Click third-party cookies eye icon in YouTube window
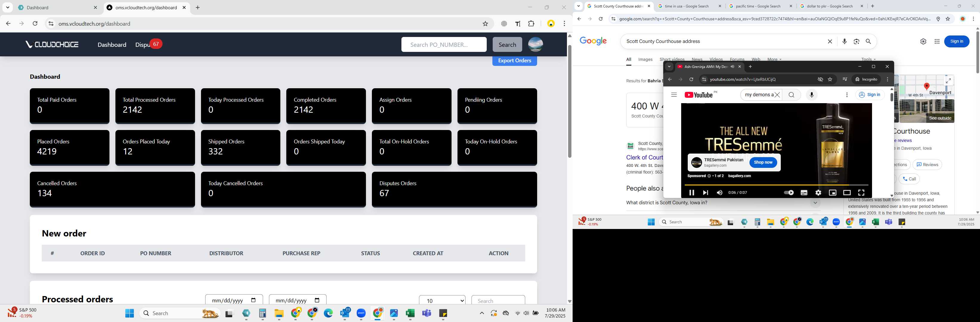 point(820,79)
